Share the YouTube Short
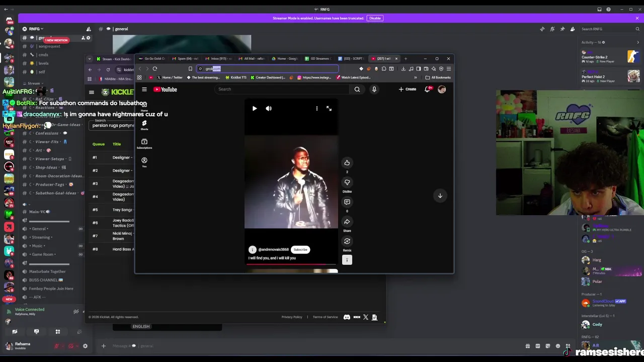The width and height of the screenshot is (644, 362). 347,221
